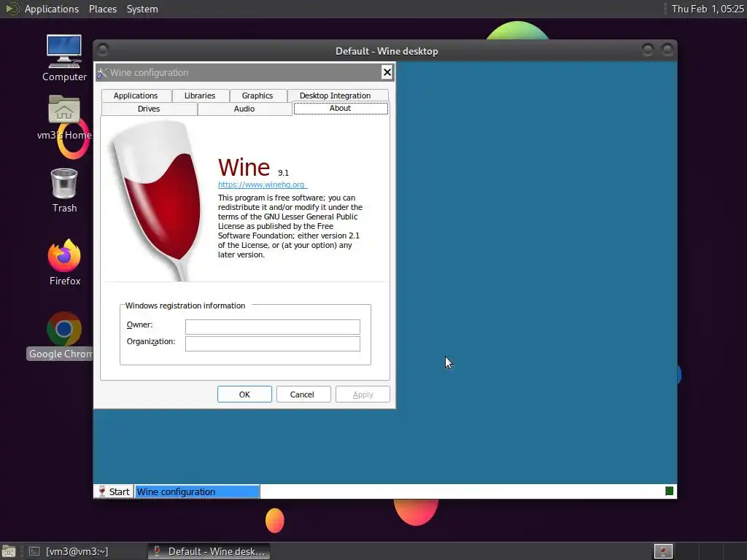Open the System menu in top panel

[142, 9]
